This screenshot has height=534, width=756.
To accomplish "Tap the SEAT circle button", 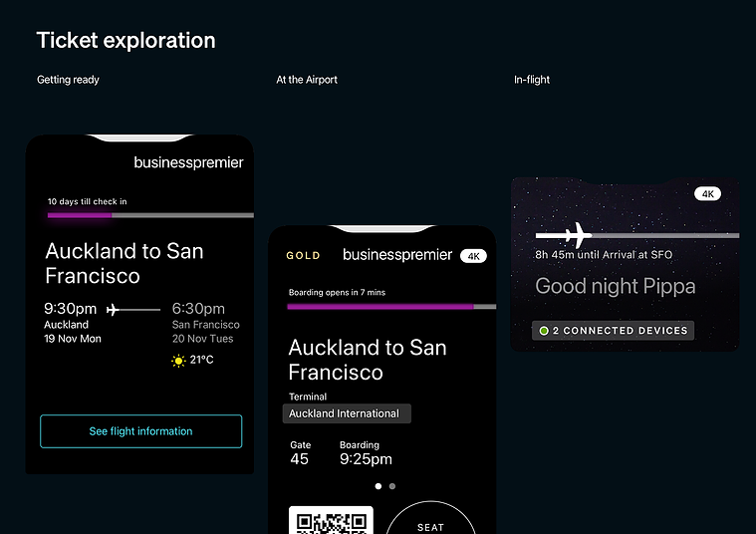I will 431,518.
